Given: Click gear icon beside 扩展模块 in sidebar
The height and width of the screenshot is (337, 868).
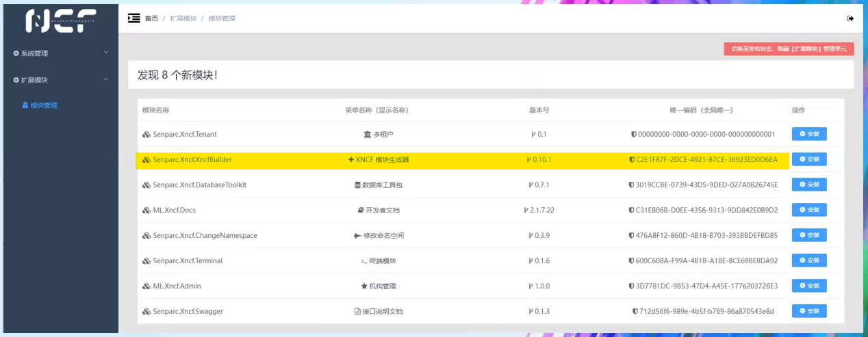Looking at the screenshot, I should (16, 80).
